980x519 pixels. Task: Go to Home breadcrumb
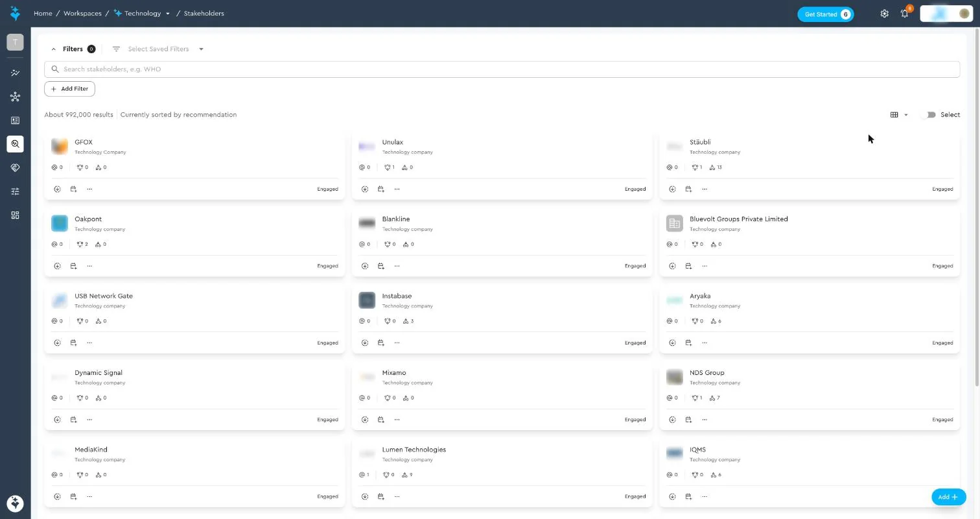pyautogui.click(x=43, y=14)
